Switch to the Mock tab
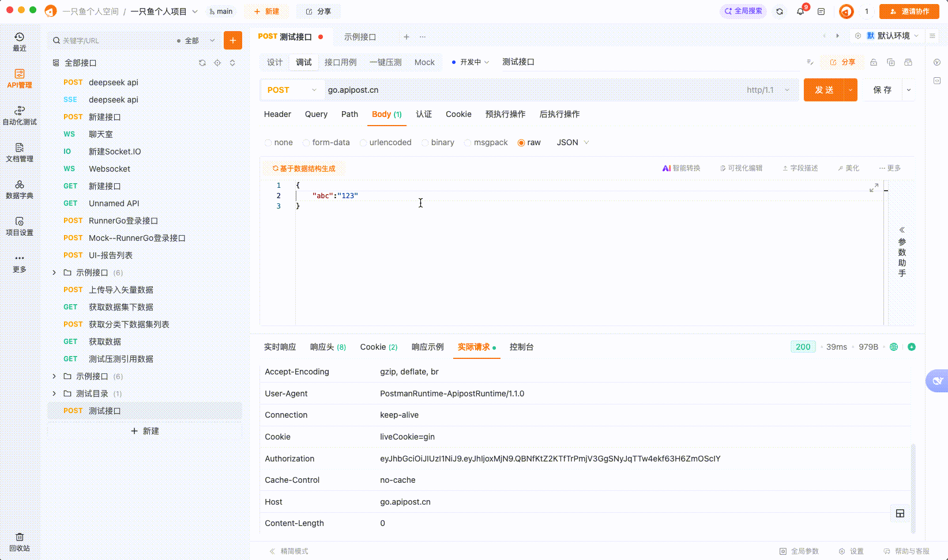This screenshot has height=560, width=948. click(424, 62)
